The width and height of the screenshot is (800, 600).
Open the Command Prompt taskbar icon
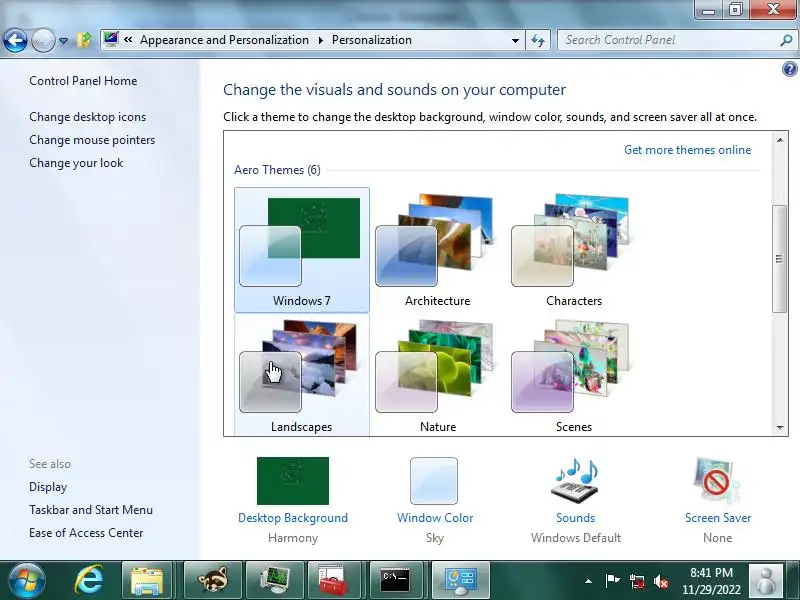coord(395,581)
